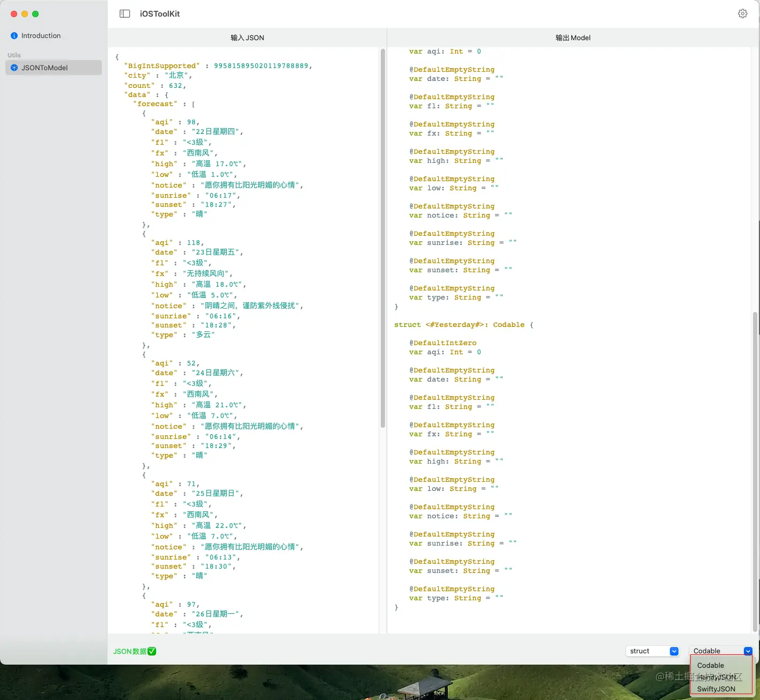Click the "forecast" : [ line
This screenshot has width=760, height=700.
tap(164, 104)
